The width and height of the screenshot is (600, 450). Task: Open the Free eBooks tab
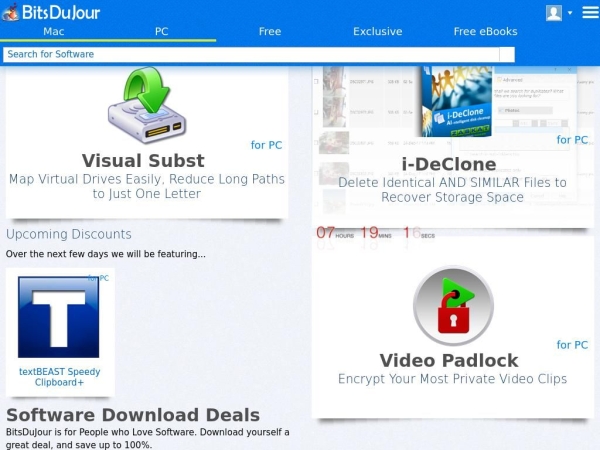486,31
